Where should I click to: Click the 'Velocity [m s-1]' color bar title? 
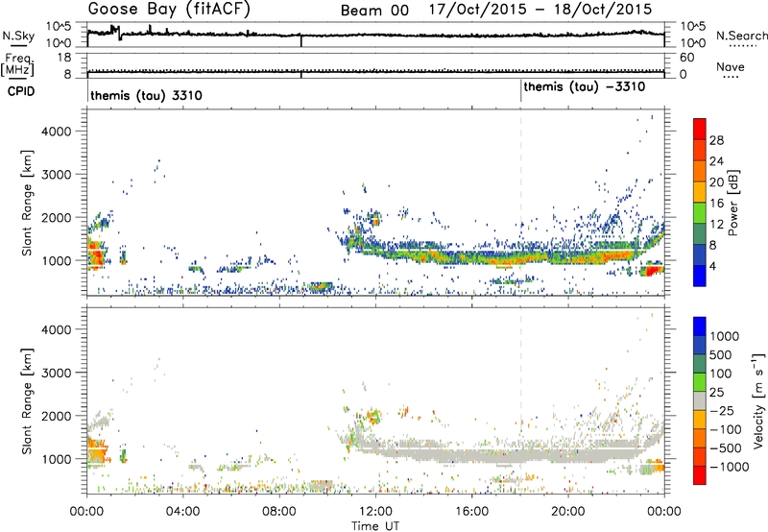point(758,400)
